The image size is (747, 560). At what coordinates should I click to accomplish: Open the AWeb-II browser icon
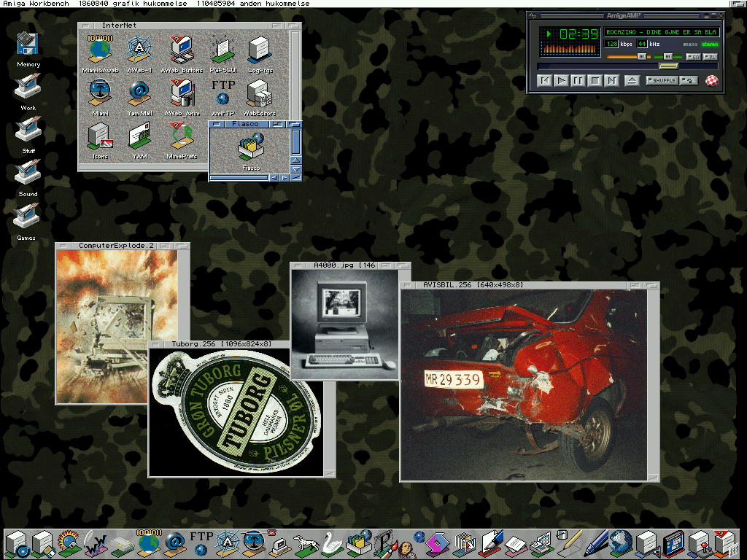click(x=139, y=50)
